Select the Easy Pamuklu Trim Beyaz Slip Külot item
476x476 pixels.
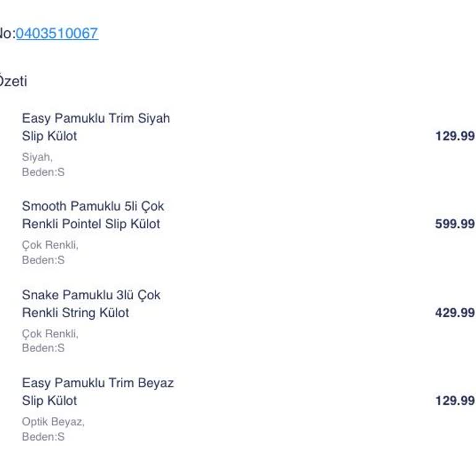pos(97,392)
